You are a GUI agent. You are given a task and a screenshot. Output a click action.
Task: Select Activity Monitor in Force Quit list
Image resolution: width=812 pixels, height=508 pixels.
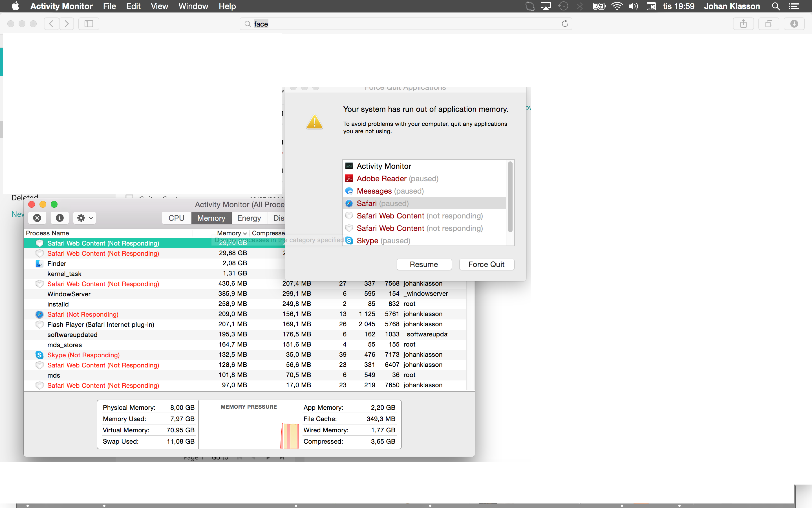point(424,166)
